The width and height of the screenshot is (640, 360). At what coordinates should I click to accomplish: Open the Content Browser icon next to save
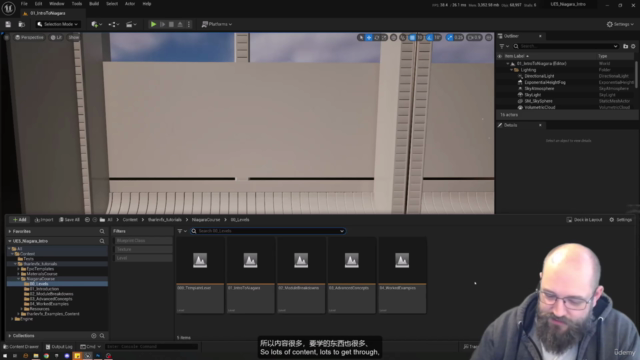point(22,24)
